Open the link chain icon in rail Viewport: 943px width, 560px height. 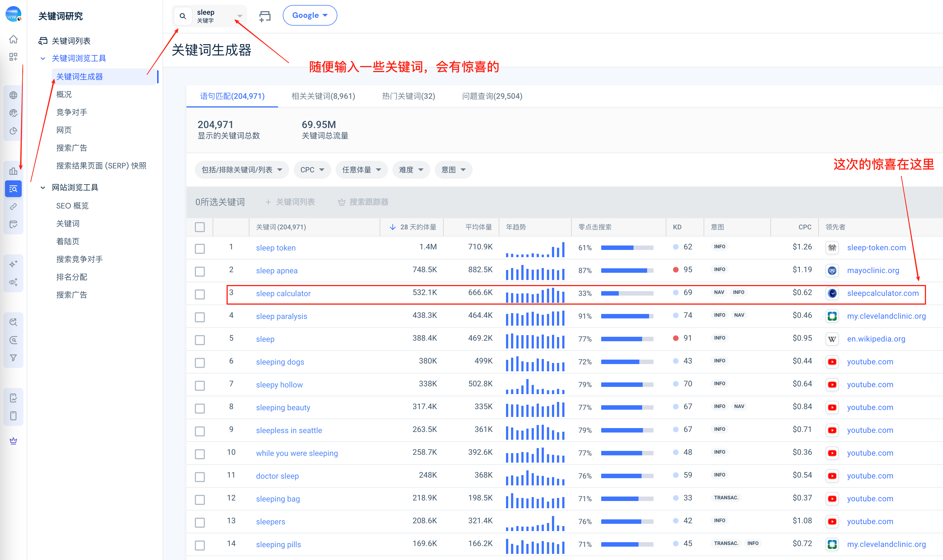(x=13, y=207)
